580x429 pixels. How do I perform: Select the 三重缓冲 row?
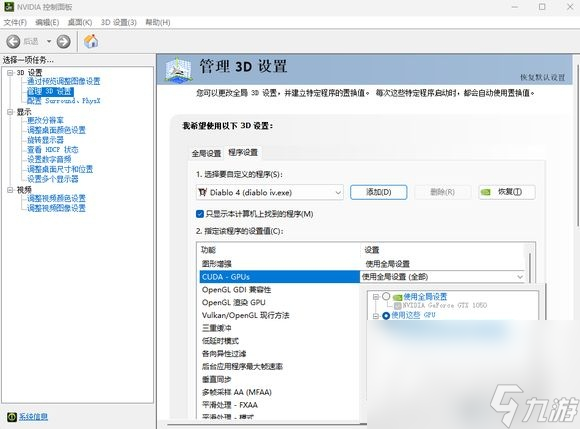pos(280,328)
